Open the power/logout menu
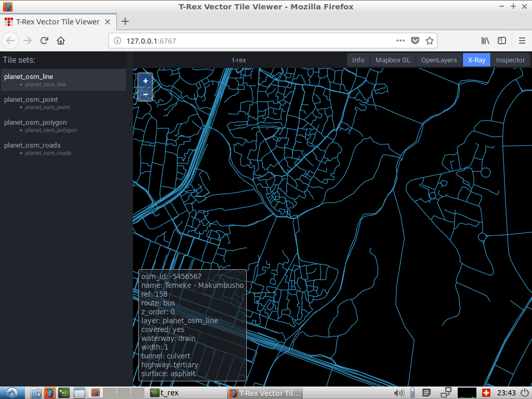 (x=525, y=393)
